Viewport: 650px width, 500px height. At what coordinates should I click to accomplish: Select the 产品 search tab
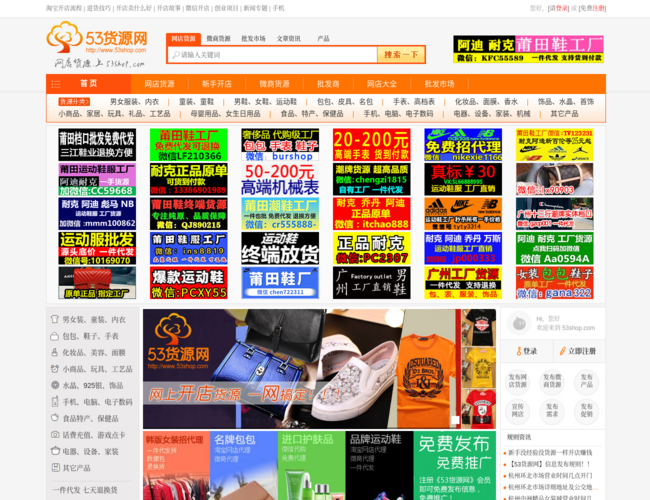pyautogui.click(x=323, y=39)
